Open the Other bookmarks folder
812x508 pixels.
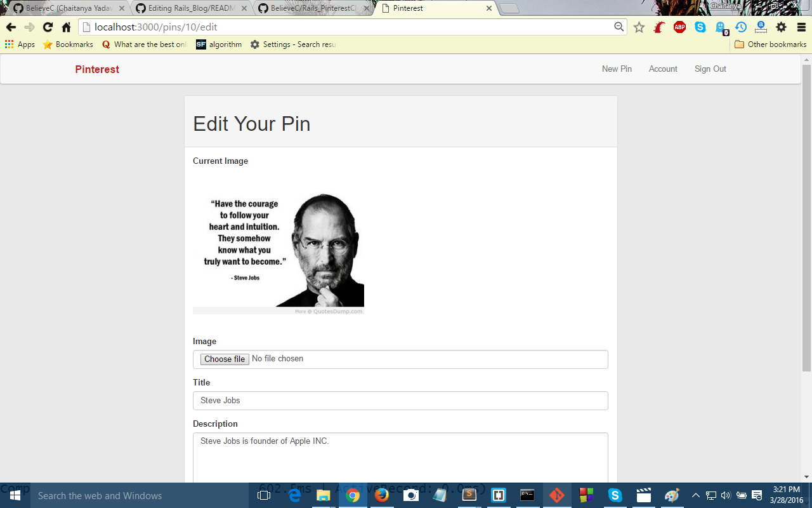click(770, 44)
